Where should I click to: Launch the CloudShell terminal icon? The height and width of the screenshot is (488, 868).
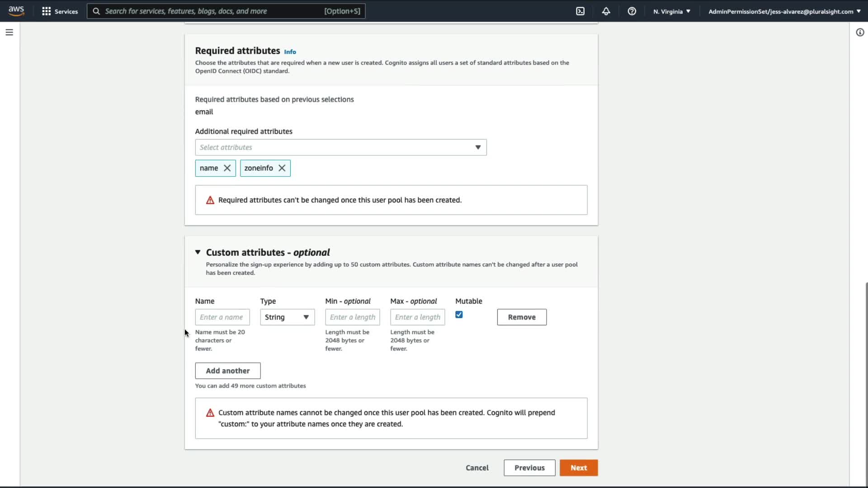pyautogui.click(x=580, y=11)
